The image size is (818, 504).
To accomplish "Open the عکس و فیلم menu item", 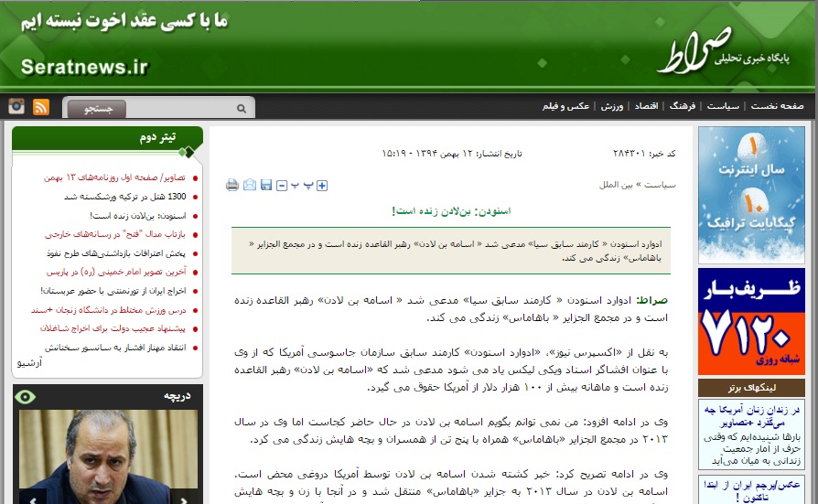I will pos(565,106).
